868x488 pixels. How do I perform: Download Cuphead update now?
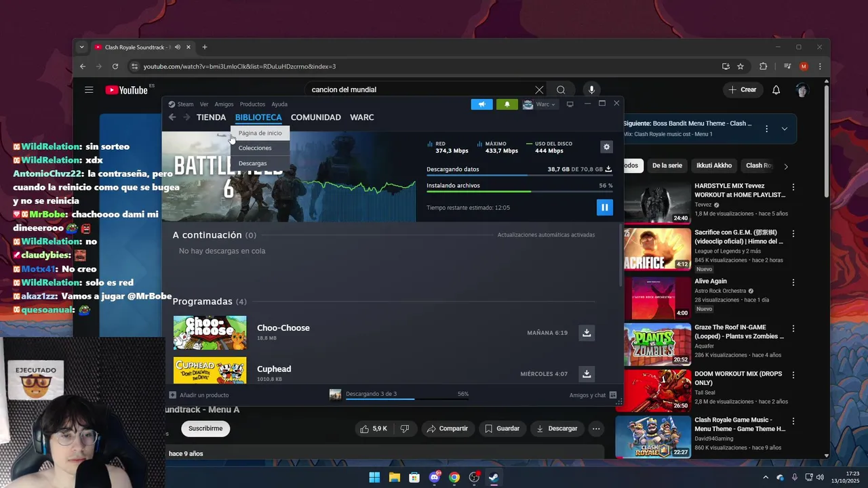(x=587, y=373)
